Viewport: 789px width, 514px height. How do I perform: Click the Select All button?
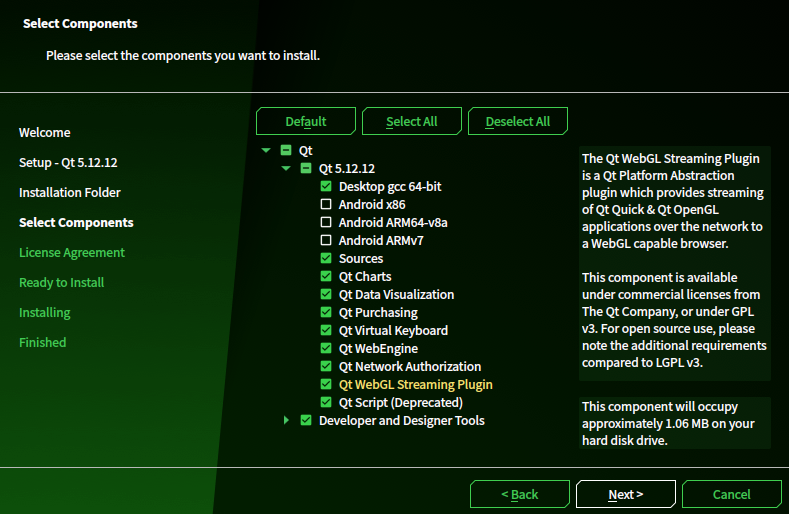pyautogui.click(x=412, y=121)
